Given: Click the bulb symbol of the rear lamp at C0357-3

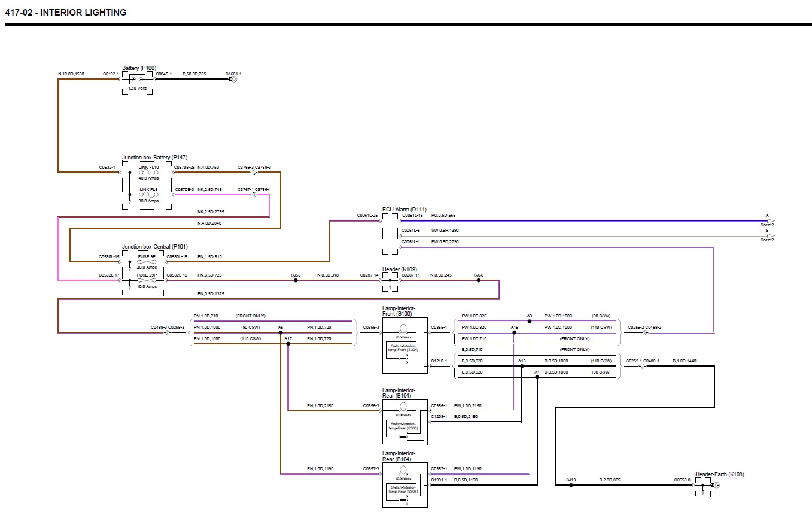Looking at the screenshot, I should coord(405,470).
